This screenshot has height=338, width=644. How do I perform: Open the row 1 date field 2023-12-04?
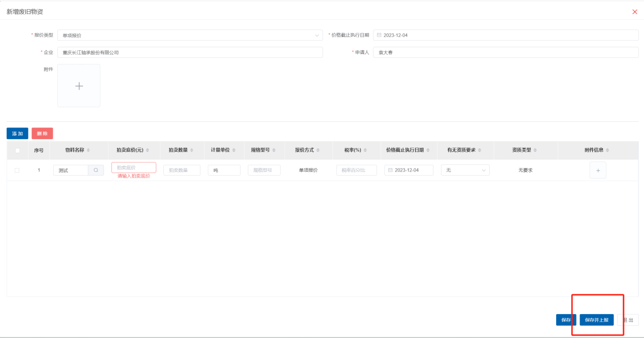point(409,171)
